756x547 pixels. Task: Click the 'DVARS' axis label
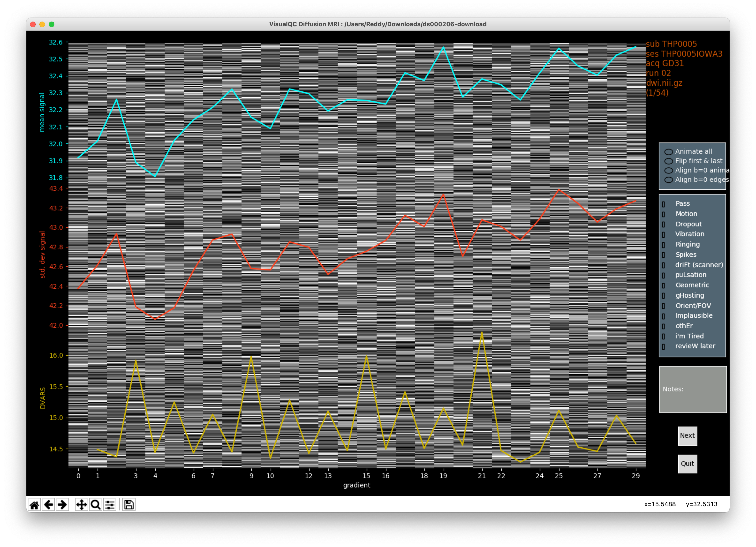[42, 398]
